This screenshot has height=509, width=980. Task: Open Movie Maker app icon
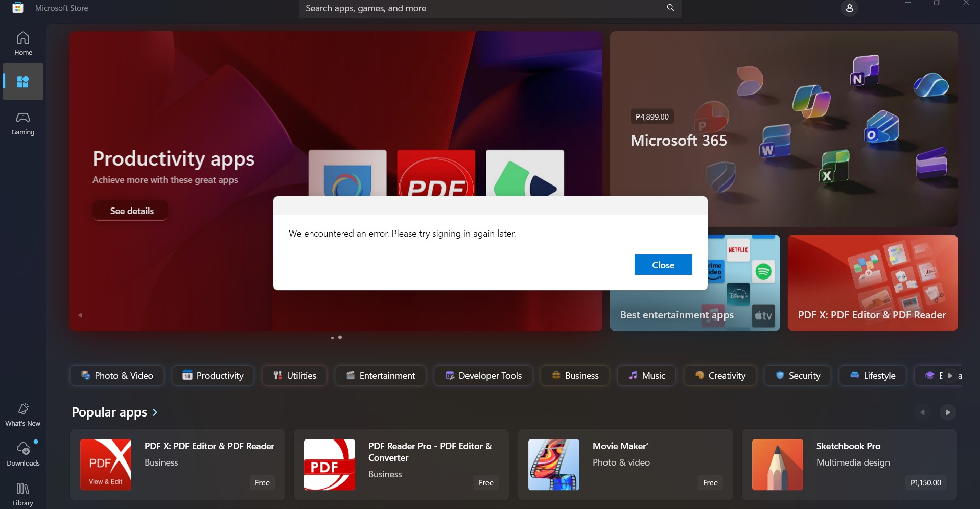pyautogui.click(x=554, y=465)
